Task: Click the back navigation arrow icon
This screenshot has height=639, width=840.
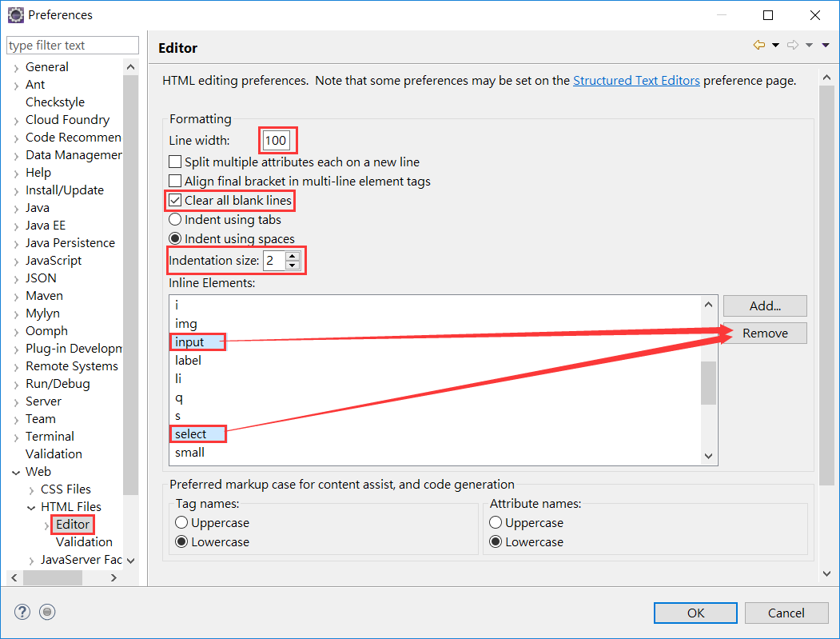Action: pyautogui.click(x=758, y=46)
